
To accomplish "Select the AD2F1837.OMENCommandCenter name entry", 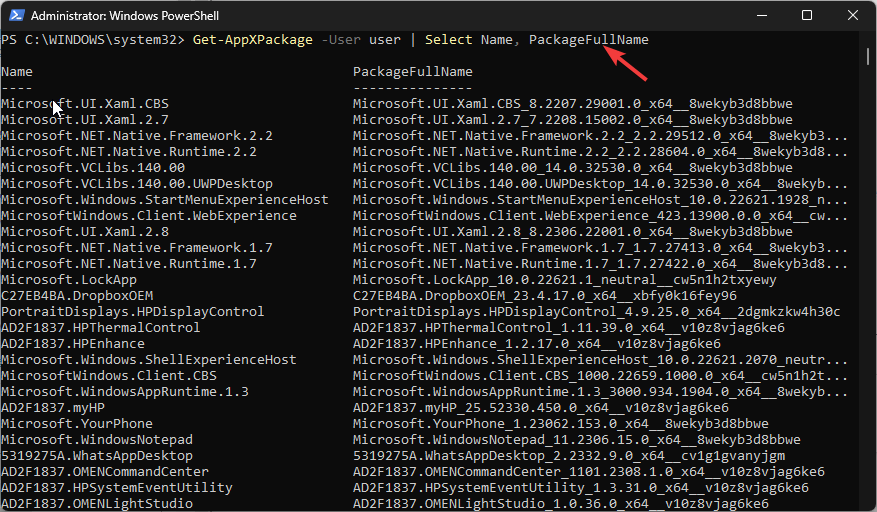I will point(105,472).
